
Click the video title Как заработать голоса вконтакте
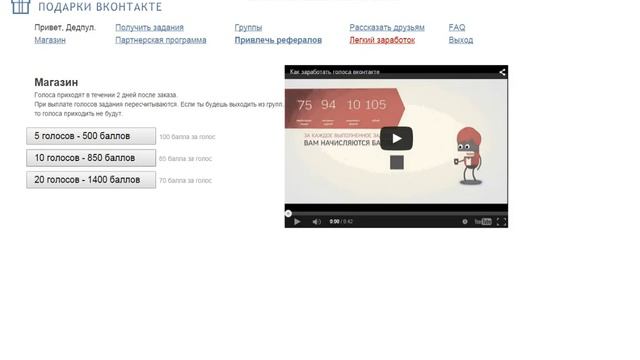click(x=335, y=72)
